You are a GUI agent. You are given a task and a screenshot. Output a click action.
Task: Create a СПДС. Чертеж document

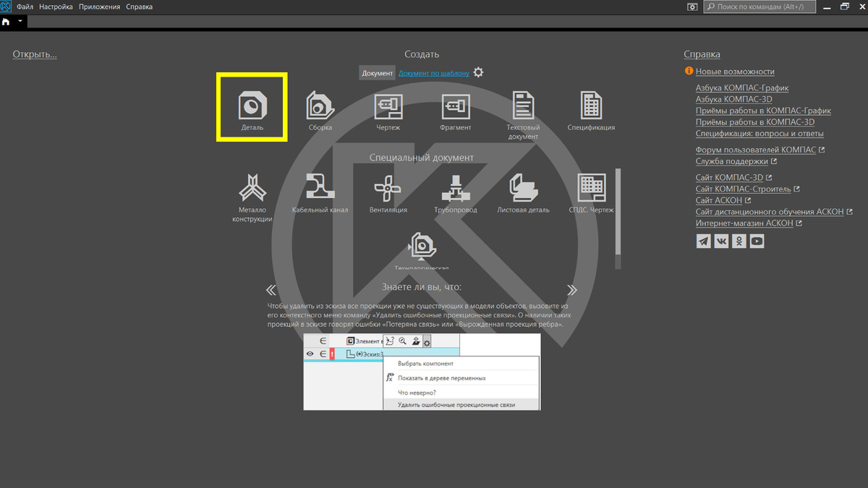591,193
